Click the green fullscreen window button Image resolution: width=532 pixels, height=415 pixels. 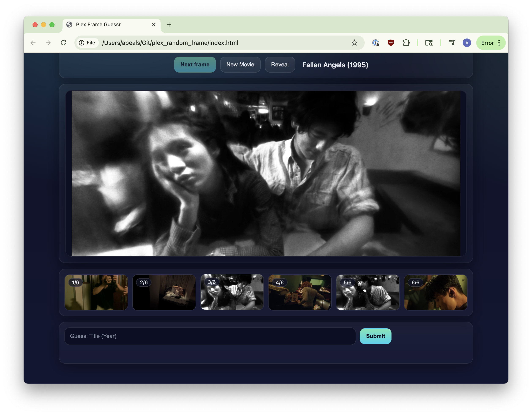(52, 25)
